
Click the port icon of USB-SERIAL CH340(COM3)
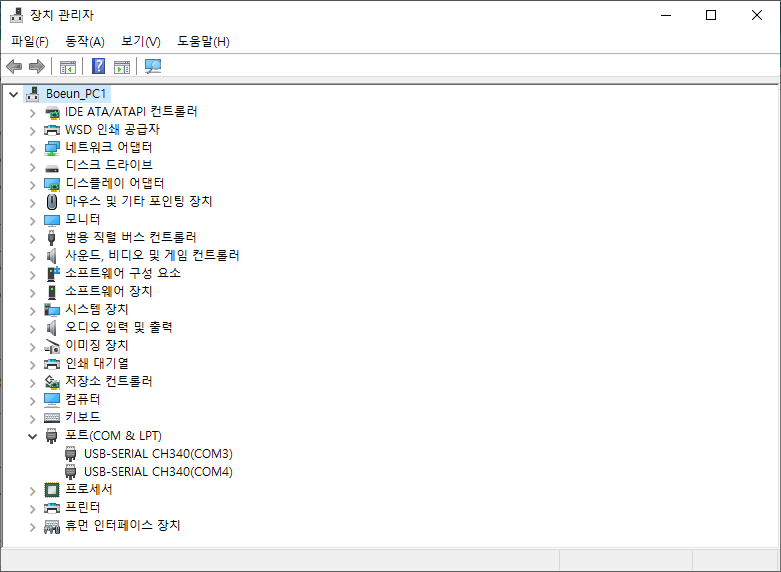[71, 454]
